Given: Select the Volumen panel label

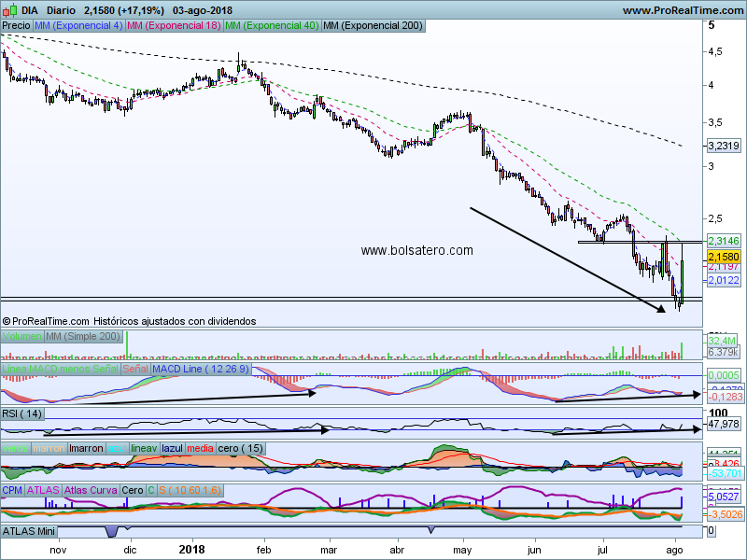Looking at the screenshot, I should pos(22,336).
